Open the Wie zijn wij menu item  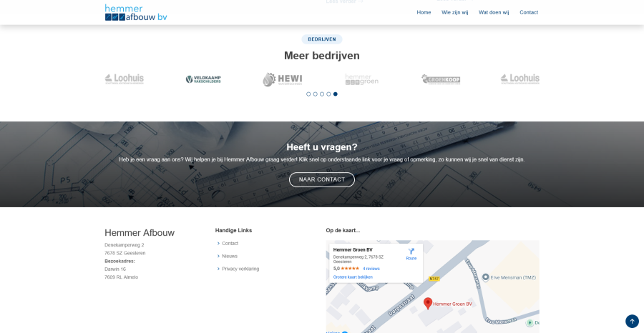(x=454, y=12)
